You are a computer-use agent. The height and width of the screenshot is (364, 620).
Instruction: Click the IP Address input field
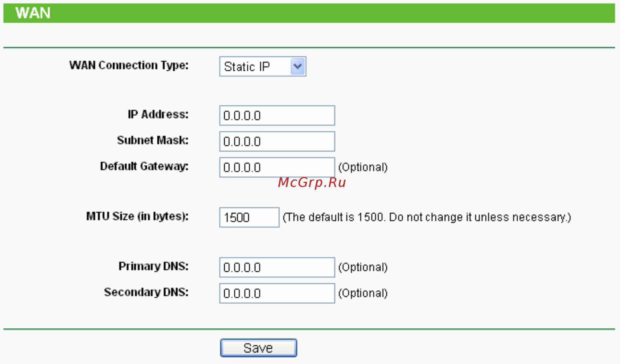click(277, 116)
